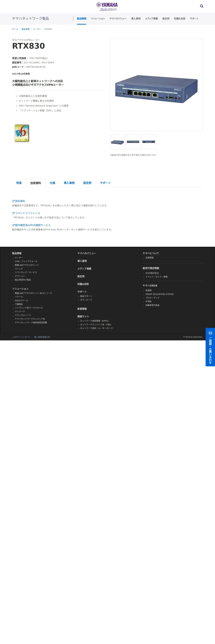Open 知識&技術 in top navigation

tap(180, 19)
